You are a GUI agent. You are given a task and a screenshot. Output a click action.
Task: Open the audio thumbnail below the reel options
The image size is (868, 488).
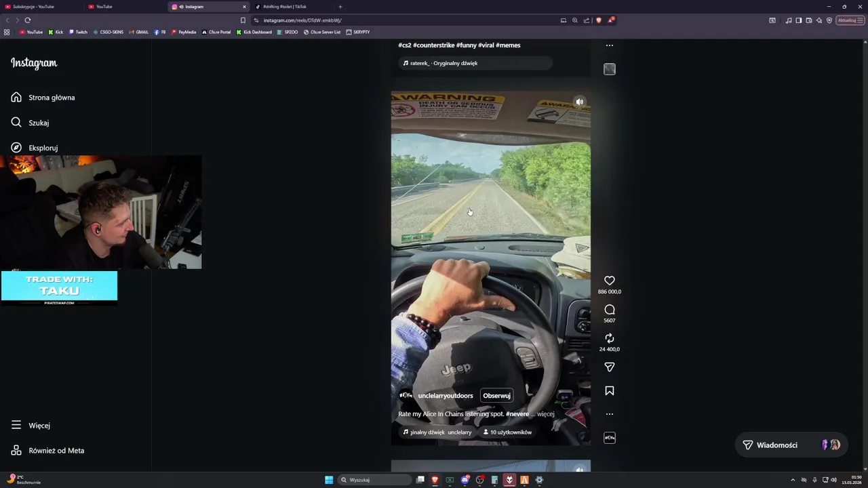click(x=609, y=438)
